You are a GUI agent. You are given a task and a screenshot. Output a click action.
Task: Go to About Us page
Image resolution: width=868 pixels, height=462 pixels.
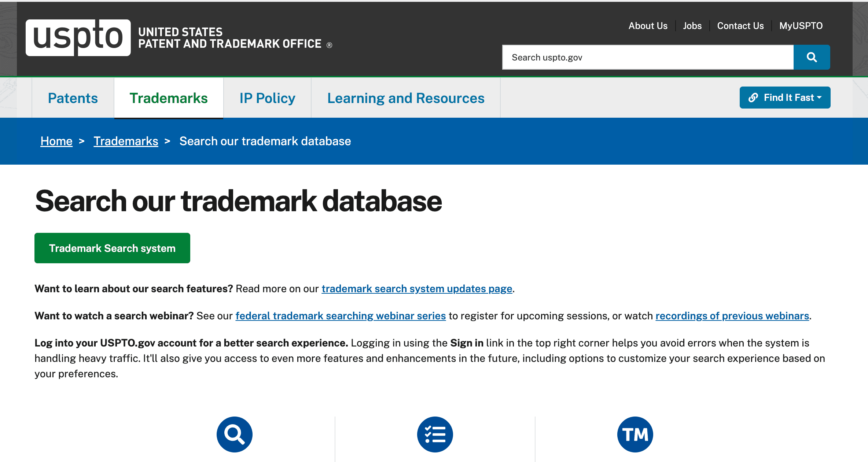click(648, 26)
